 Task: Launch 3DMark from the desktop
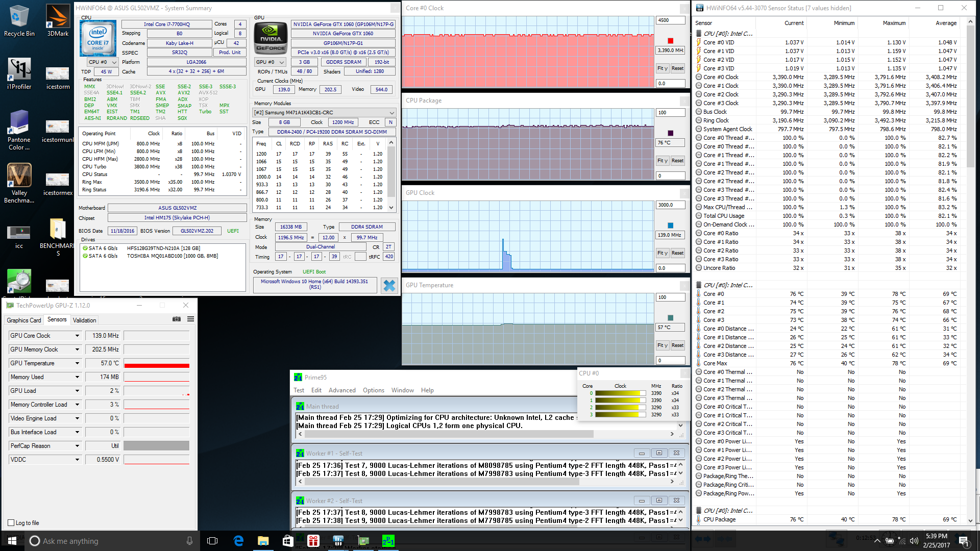click(x=58, y=20)
